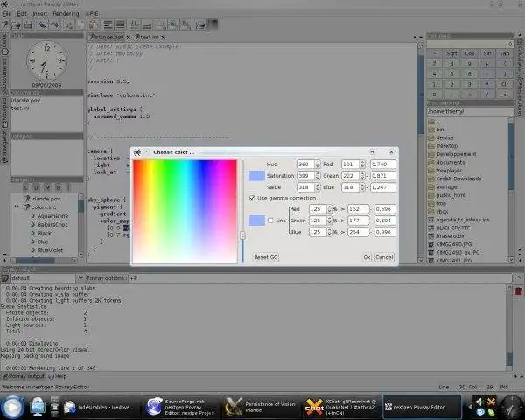Click the paste (clipboard) toolbar icon
Screen dimensions: 525x420
click(93, 24)
